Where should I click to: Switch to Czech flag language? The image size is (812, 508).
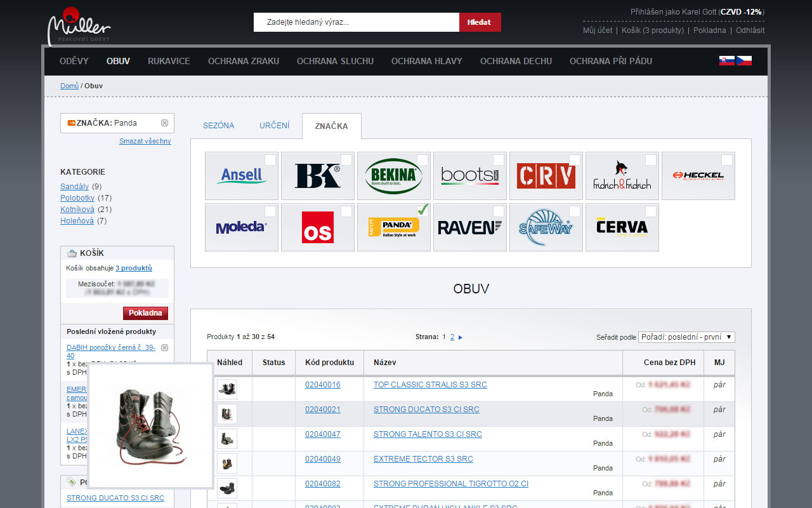744,61
